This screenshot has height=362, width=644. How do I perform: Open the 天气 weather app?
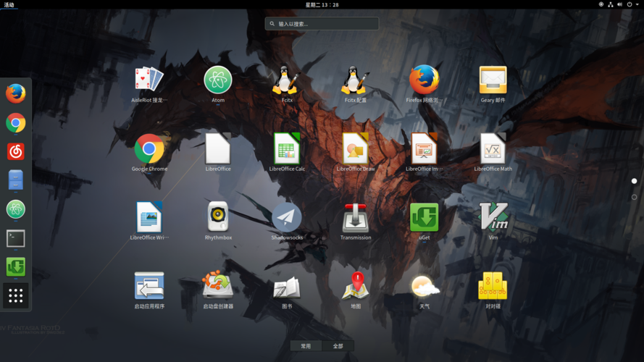(425, 290)
